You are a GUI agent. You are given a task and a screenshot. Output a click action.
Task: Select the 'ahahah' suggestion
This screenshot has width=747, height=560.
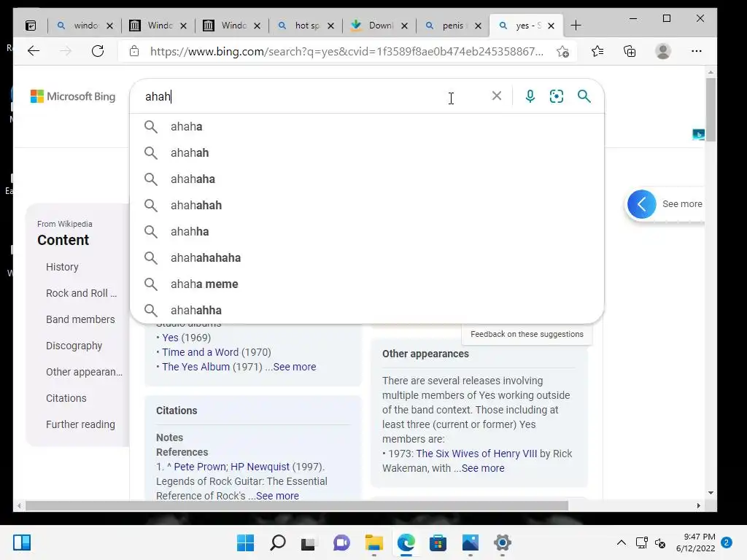(x=367, y=153)
